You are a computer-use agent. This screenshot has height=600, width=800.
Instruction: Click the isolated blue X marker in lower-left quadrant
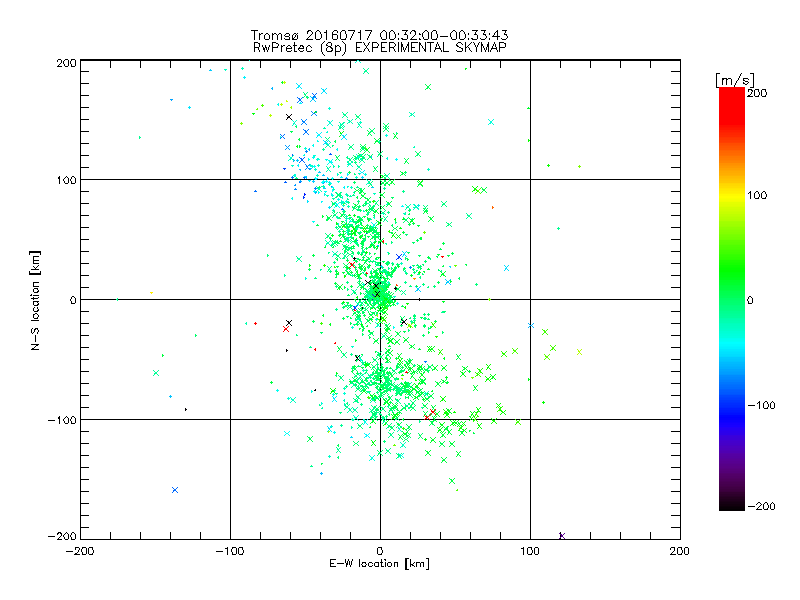tap(175, 490)
